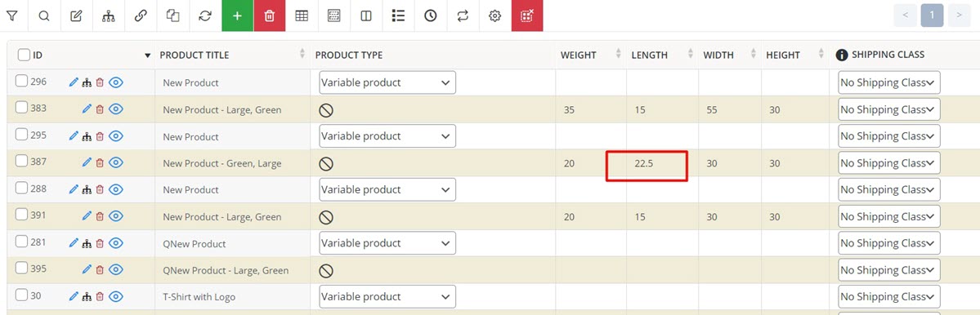This screenshot has width=980, height=315.
Task: Open shipping class dropdown for product 387
Action: [888, 162]
